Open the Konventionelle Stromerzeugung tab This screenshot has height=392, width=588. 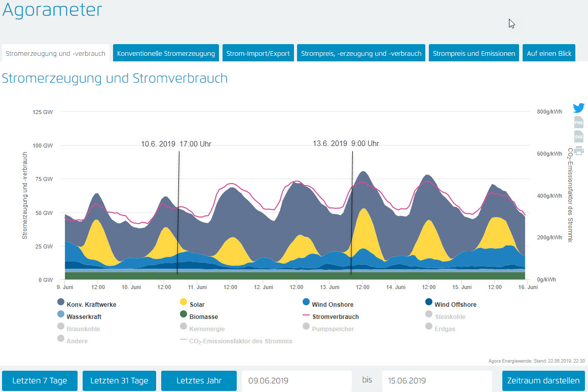pyautogui.click(x=166, y=53)
